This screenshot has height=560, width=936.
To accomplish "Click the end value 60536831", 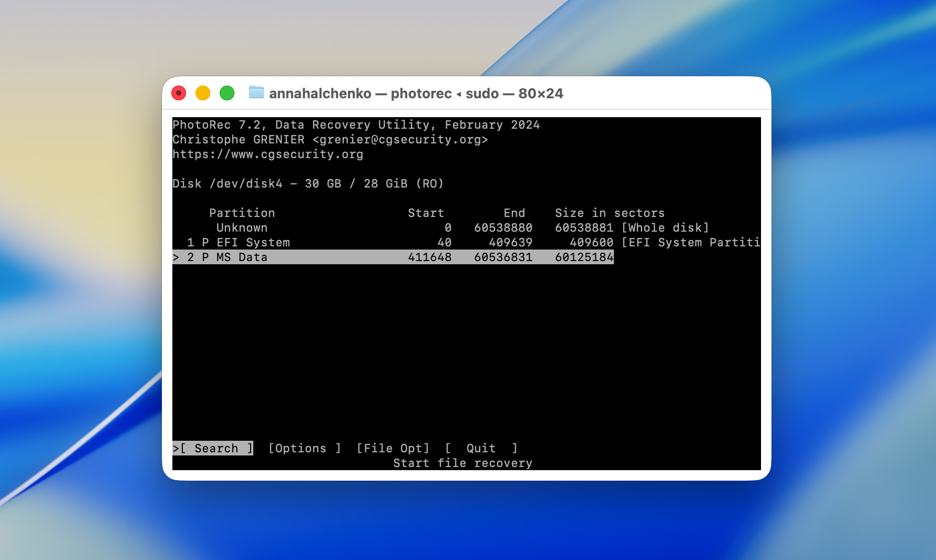I will [503, 257].
